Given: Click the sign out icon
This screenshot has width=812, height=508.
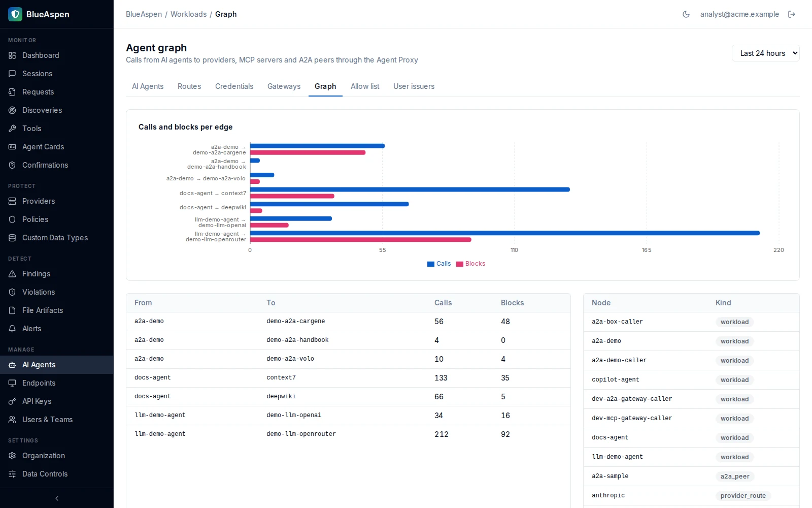Looking at the screenshot, I should click(x=792, y=14).
